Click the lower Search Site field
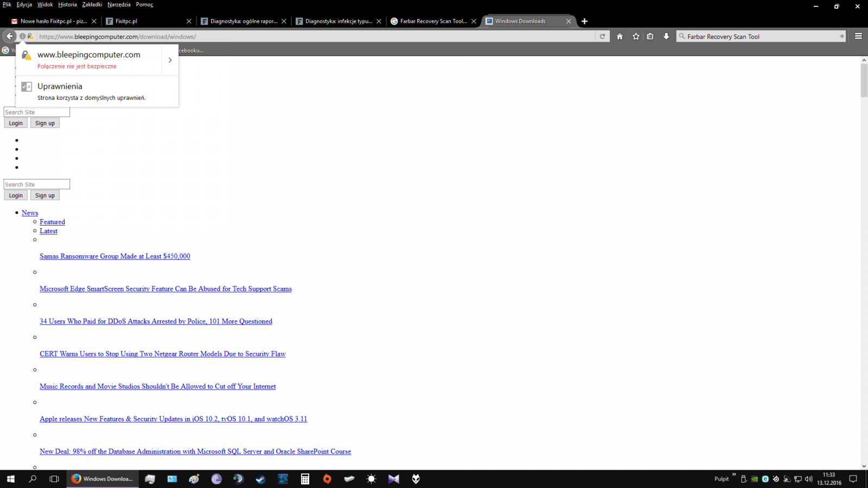 tap(37, 184)
